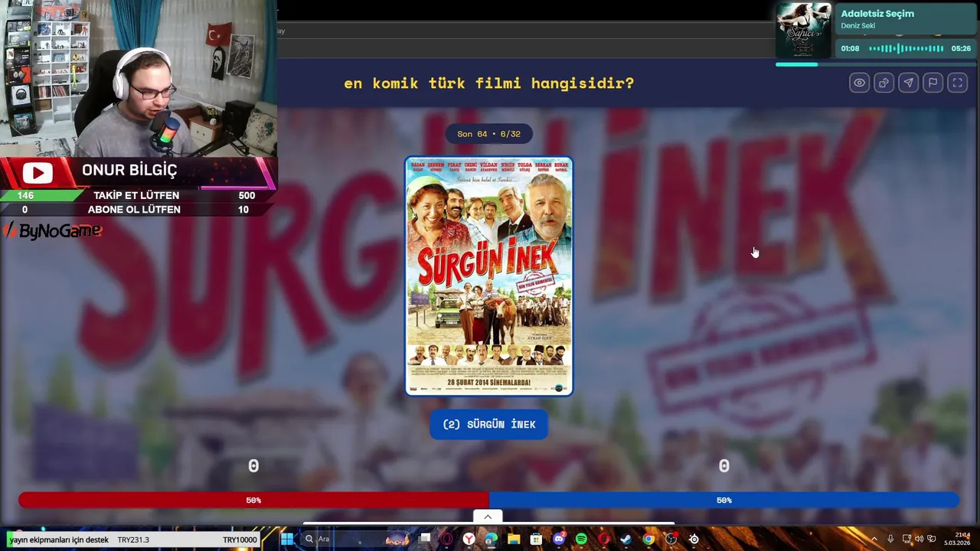The width and height of the screenshot is (980, 551).
Task: Click the album cover art thumbnail
Action: [x=803, y=31]
